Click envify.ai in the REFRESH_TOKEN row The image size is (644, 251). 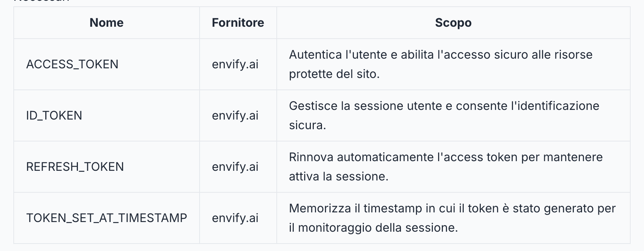tap(235, 167)
